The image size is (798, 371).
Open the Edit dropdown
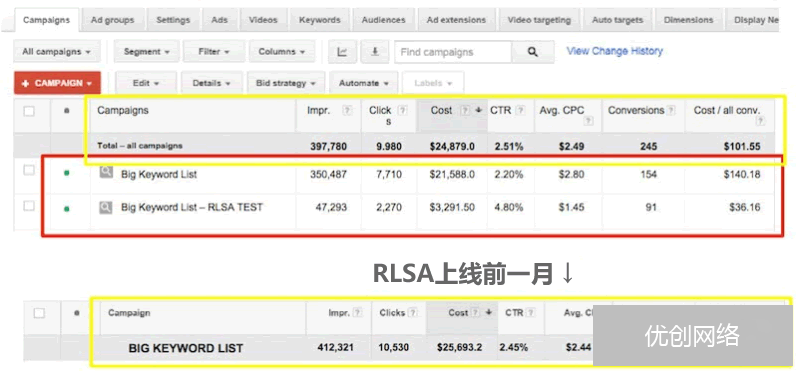point(146,83)
